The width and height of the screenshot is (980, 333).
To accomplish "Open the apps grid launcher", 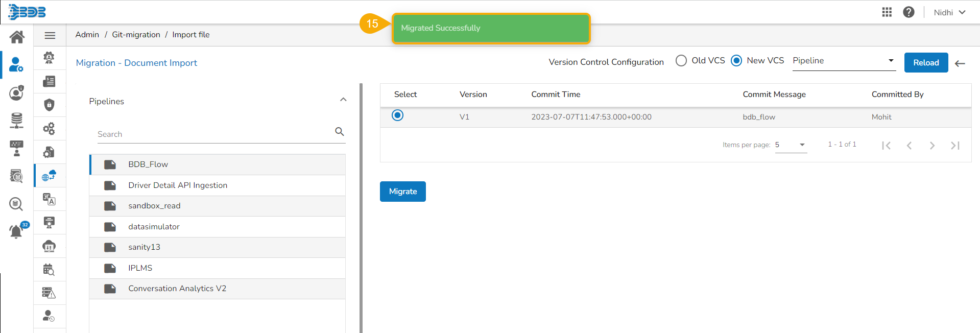I will click(887, 12).
